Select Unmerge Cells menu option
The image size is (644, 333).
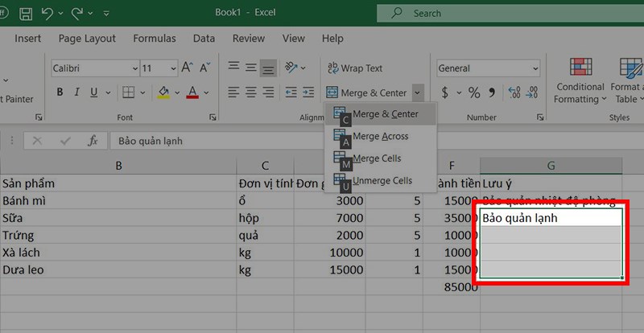pos(380,181)
